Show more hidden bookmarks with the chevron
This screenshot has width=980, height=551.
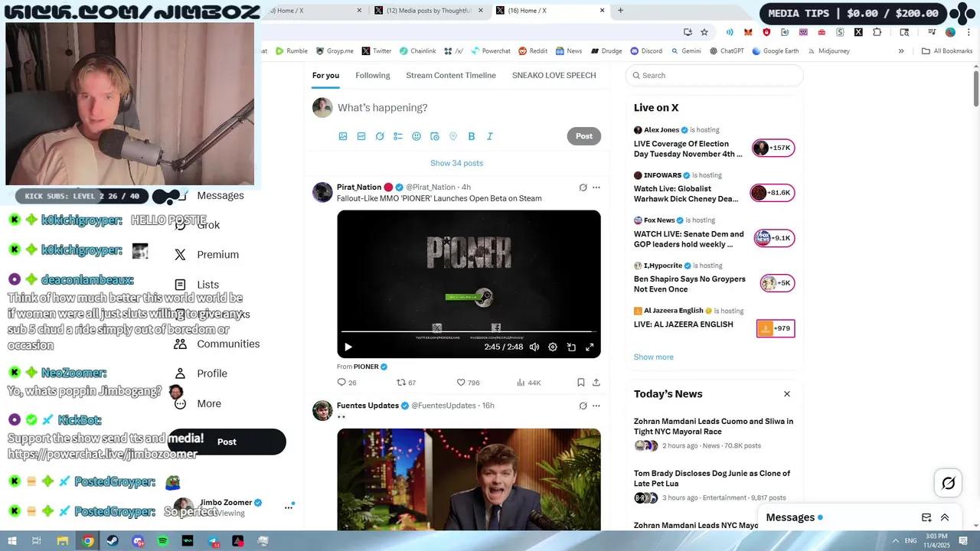click(901, 51)
